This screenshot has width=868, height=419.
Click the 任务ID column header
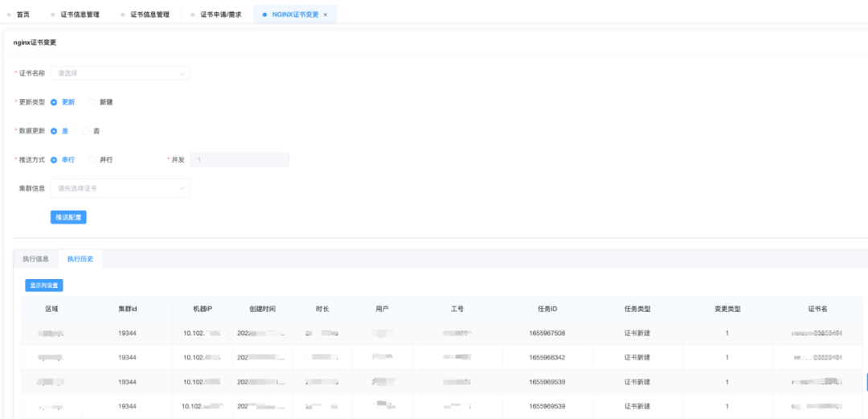tap(547, 309)
